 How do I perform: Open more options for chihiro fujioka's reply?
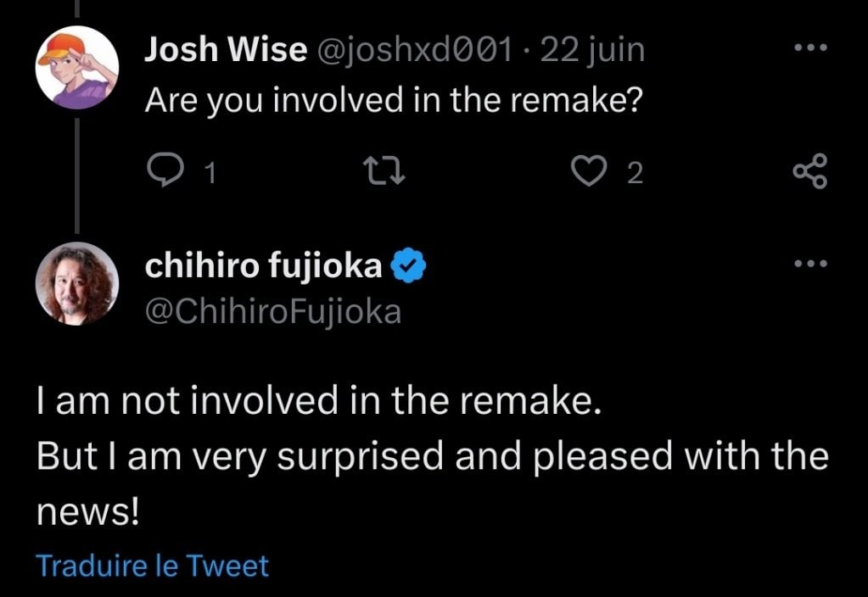tap(812, 262)
